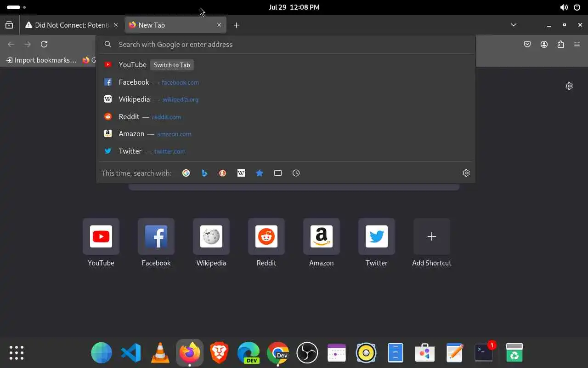The height and width of the screenshot is (368, 588).
Task: Launch Visual Studio Code from dock
Action: click(131, 353)
